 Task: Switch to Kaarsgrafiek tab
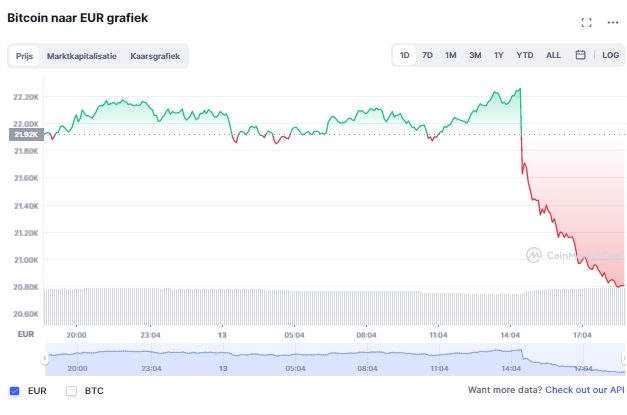[x=155, y=56]
